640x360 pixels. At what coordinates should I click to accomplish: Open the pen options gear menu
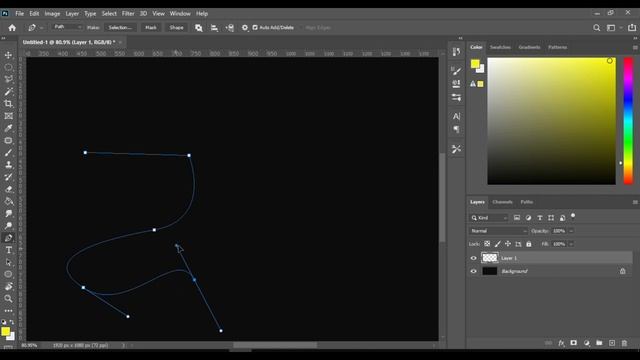pos(245,28)
